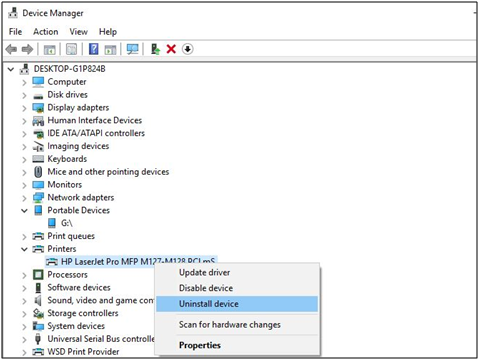Open the Help menu

(x=108, y=32)
